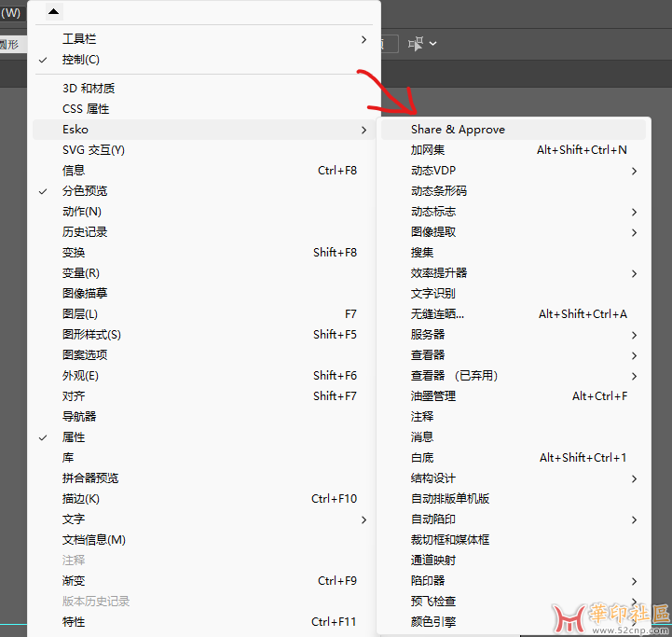672x637 pixels.
Task: Open 3D 和材质 panel
Action: [204, 89]
